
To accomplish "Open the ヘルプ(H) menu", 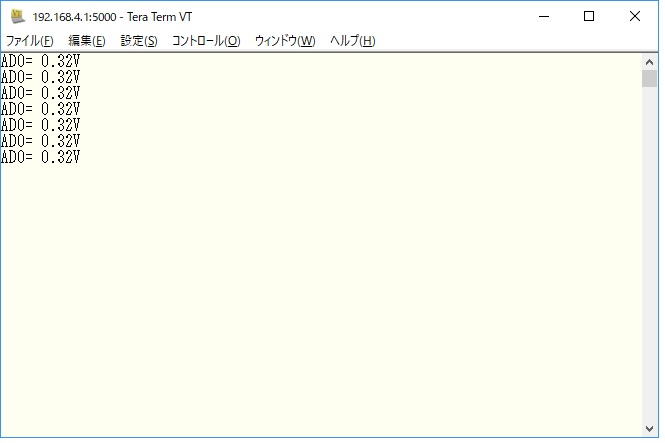I will click(x=353, y=41).
